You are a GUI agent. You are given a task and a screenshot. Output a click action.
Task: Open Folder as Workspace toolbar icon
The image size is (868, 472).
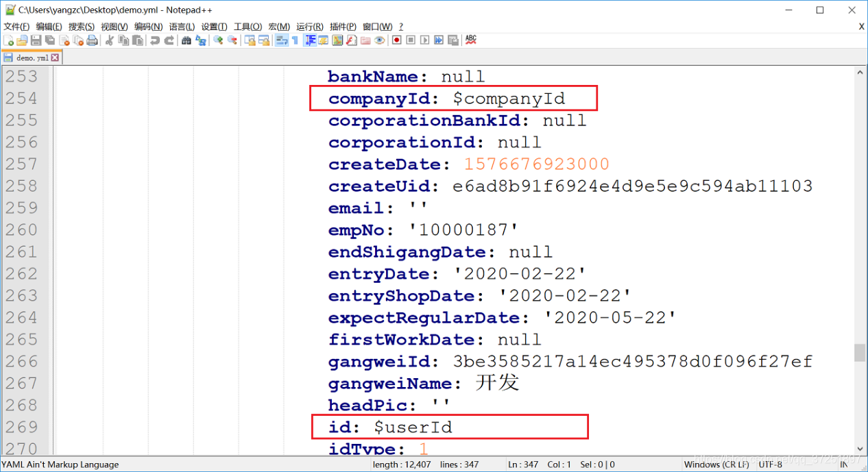365,40
